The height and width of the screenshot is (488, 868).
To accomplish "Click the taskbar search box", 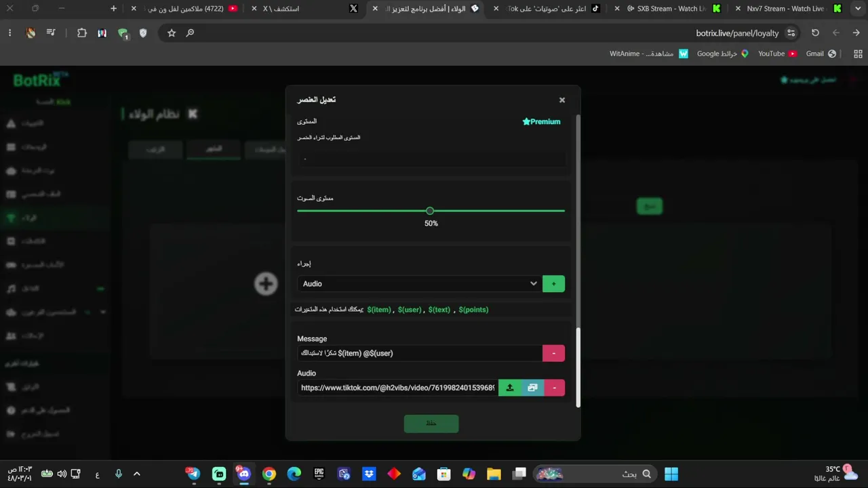I will [x=595, y=474].
